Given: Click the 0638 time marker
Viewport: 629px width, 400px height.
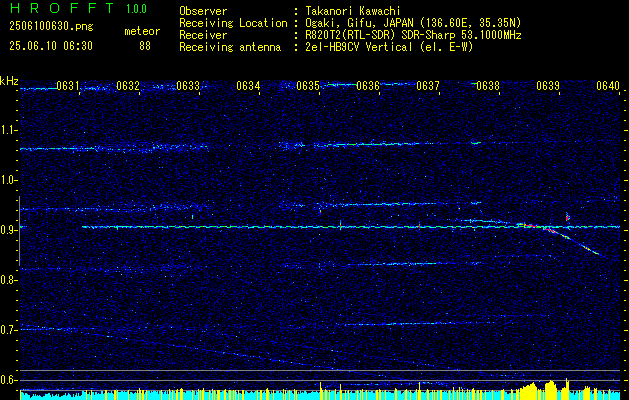Looking at the screenshot, I should coord(488,86).
